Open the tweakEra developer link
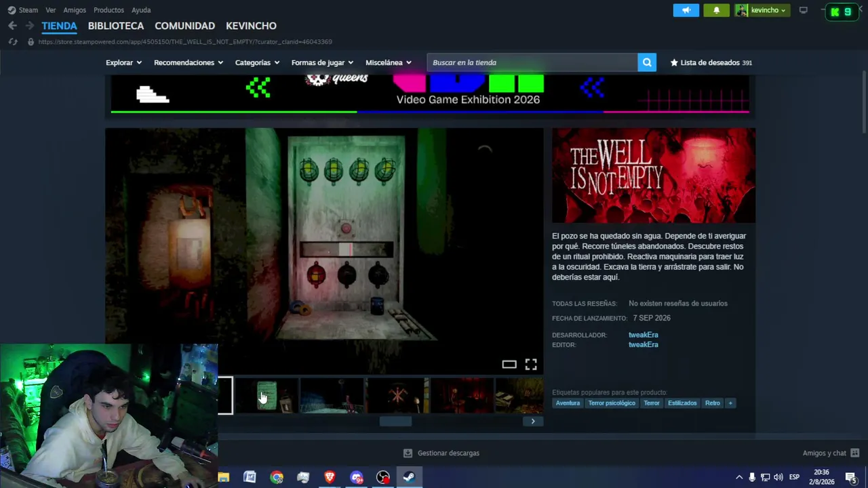Image resolution: width=868 pixels, height=488 pixels. (x=643, y=335)
